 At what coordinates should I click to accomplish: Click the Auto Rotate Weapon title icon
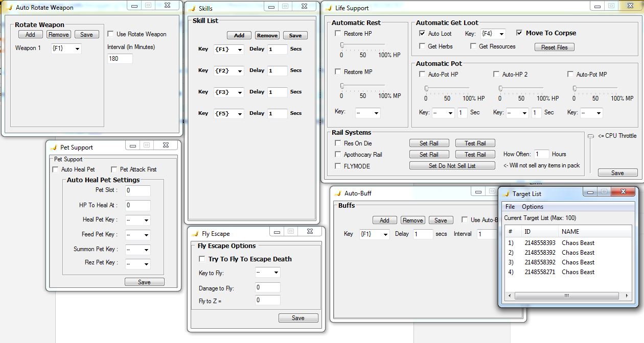10,7
